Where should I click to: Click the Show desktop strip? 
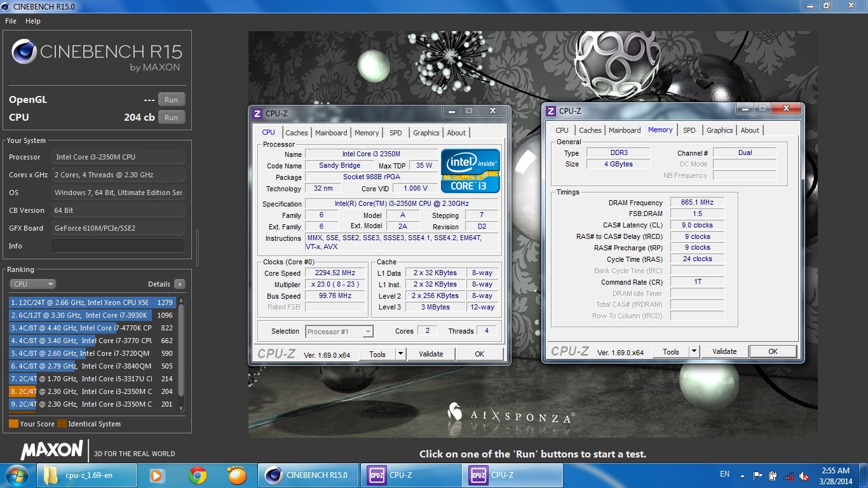pyautogui.click(x=864, y=475)
